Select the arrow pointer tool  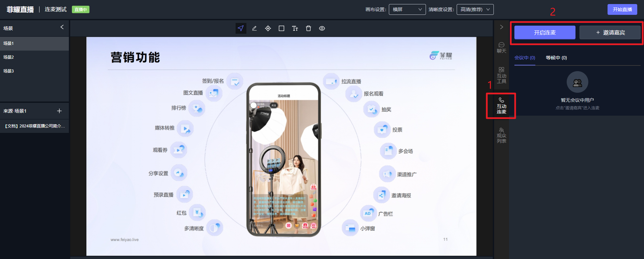(241, 28)
